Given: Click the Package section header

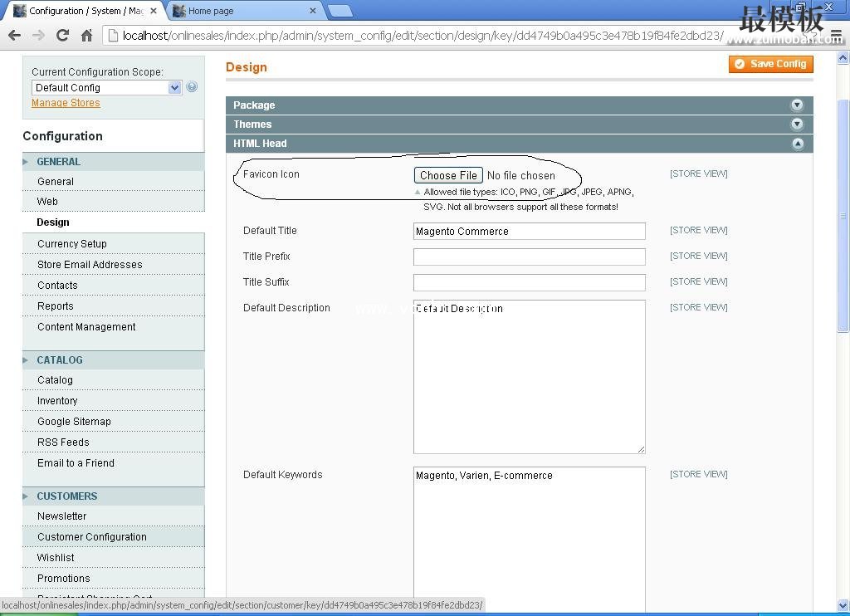Looking at the screenshot, I should click(x=520, y=105).
